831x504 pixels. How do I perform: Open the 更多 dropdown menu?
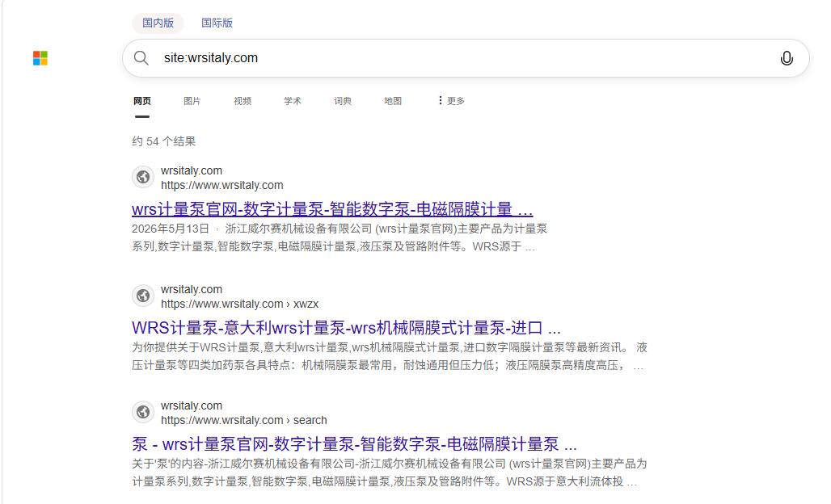tap(452, 101)
